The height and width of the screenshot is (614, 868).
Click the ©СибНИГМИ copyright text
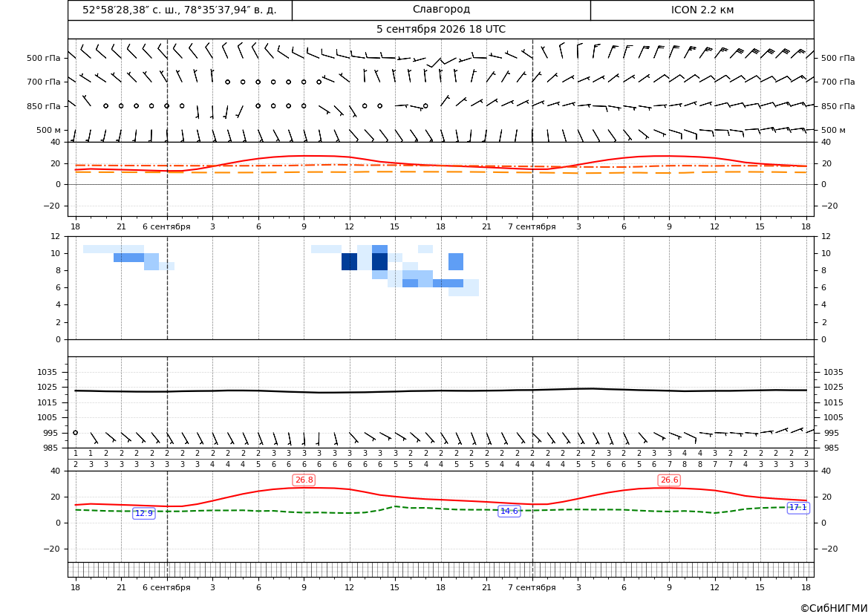pos(834,609)
